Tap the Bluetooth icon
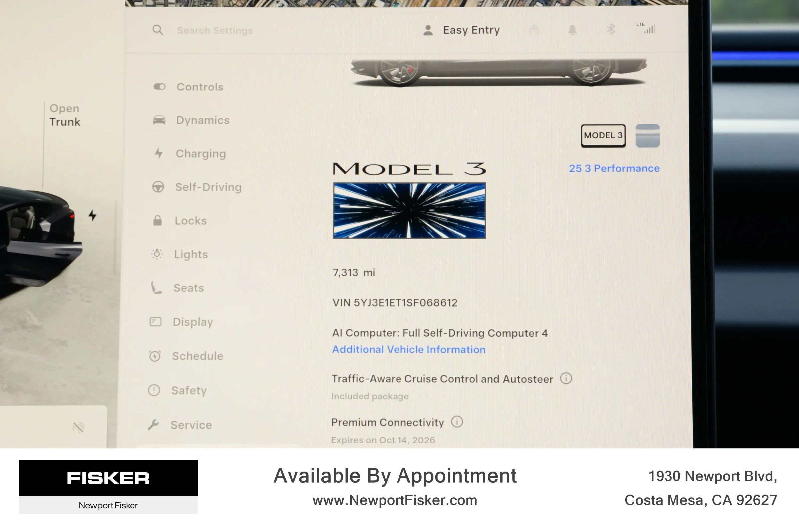799x532 pixels. [x=611, y=29]
